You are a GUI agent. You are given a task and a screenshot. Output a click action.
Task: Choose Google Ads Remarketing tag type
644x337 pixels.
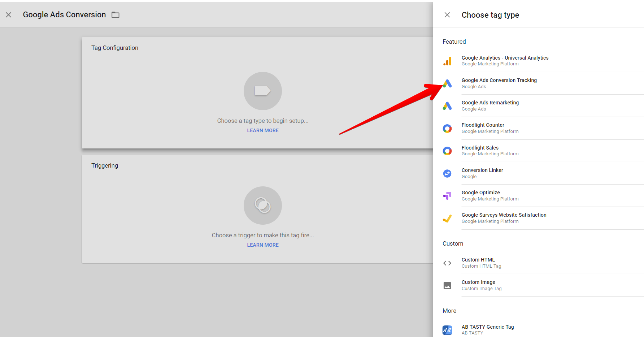(543, 106)
